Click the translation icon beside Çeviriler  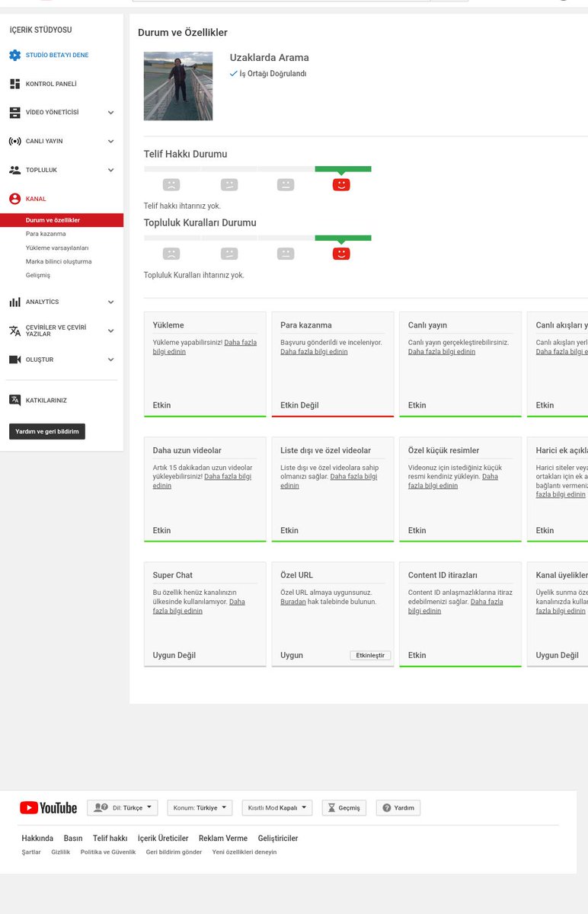[x=14, y=331]
